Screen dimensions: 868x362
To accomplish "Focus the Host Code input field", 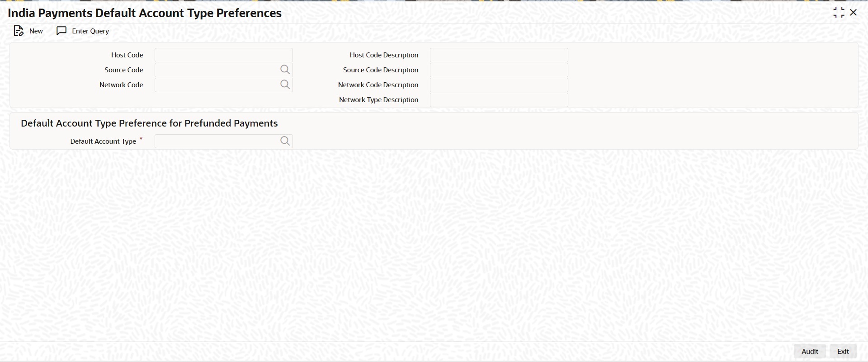I will click(x=224, y=55).
